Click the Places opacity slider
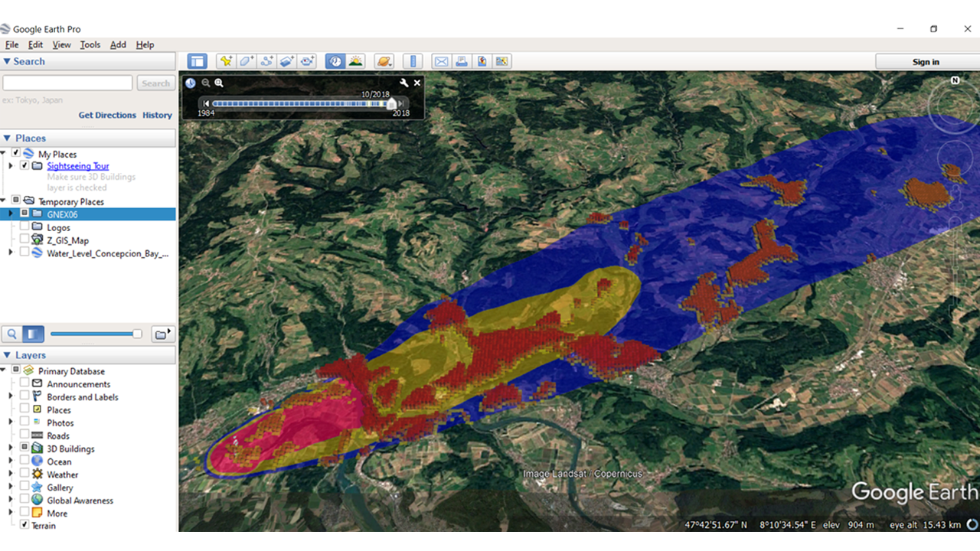The image size is (980, 551). point(96,334)
